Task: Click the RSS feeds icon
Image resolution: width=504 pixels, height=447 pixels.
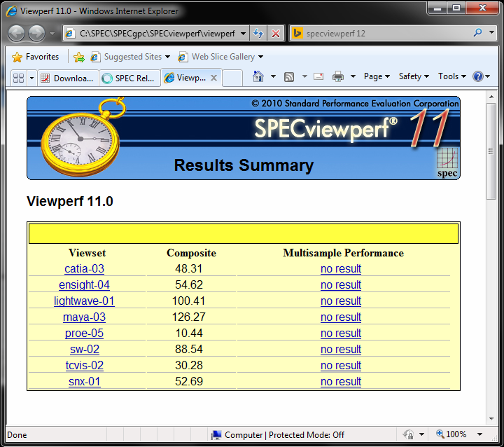Action: (x=289, y=77)
